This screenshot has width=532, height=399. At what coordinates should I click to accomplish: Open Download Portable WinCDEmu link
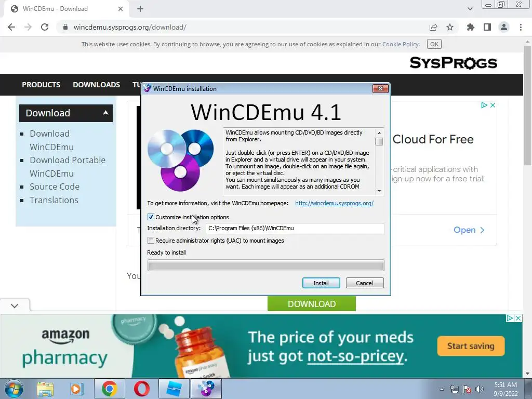coord(68,167)
